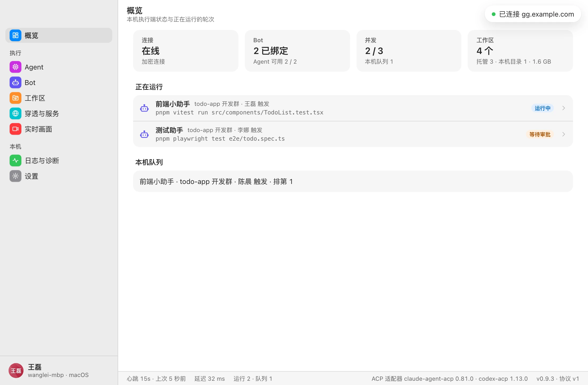Click pnpm playwright test command text
Viewport: 588px width, 385px height.
220,139
